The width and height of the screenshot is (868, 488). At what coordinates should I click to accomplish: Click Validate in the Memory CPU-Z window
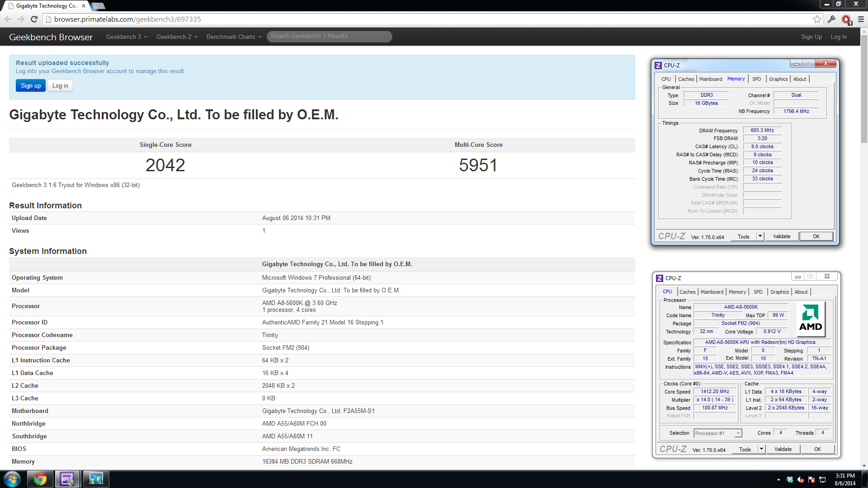pos(782,236)
